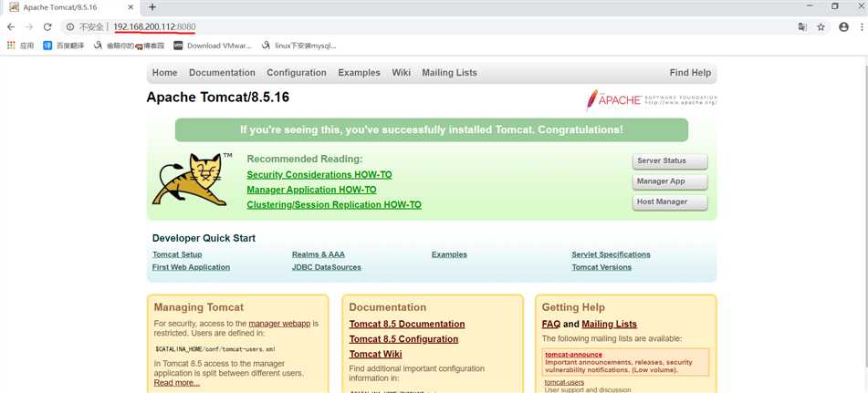Click the Manager App button
868x393 pixels.
(x=670, y=181)
